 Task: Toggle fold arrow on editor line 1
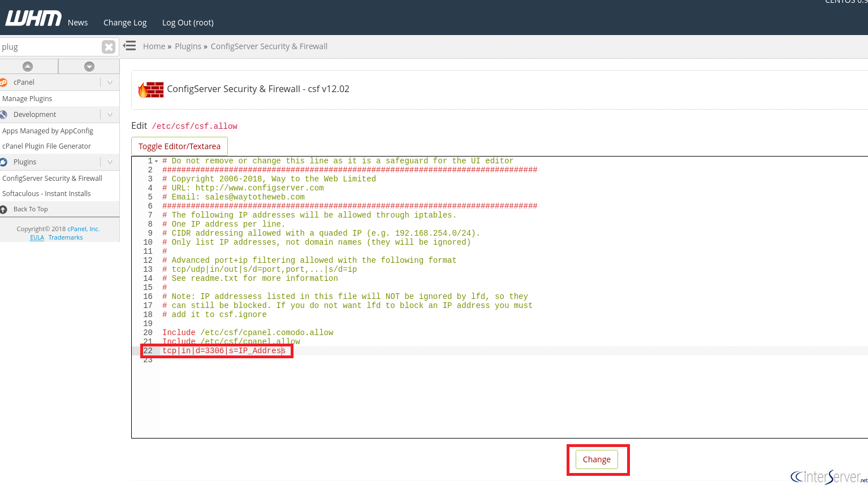point(157,161)
